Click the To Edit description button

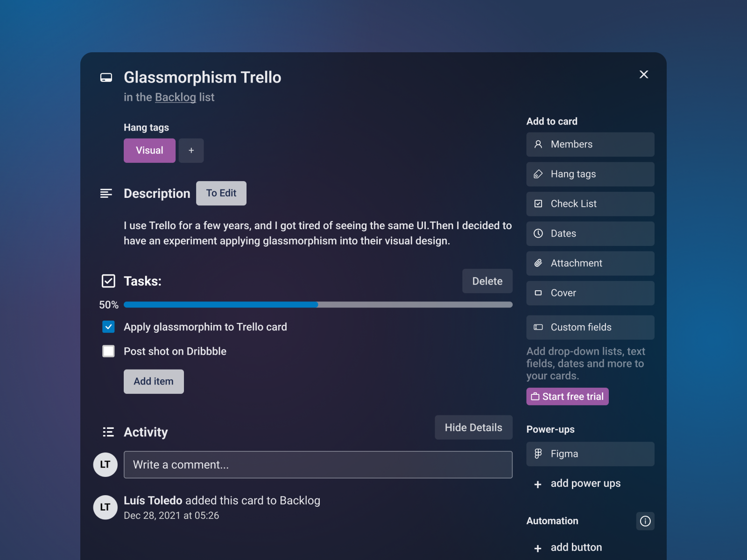point(221,193)
